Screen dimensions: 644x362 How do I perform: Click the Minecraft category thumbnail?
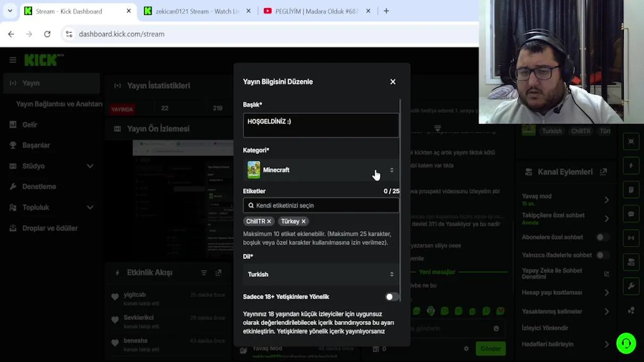[x=254, y=170]
